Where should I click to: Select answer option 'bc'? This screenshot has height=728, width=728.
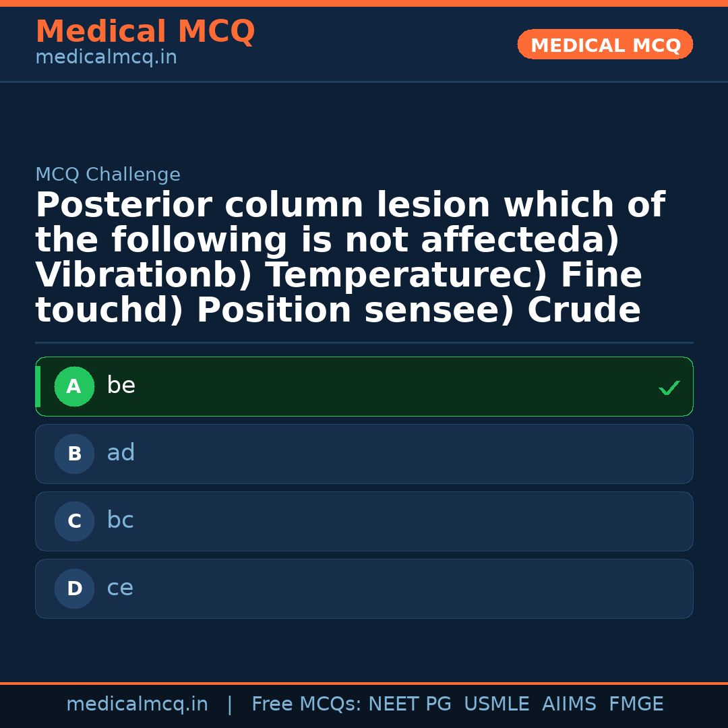[364, 521]
